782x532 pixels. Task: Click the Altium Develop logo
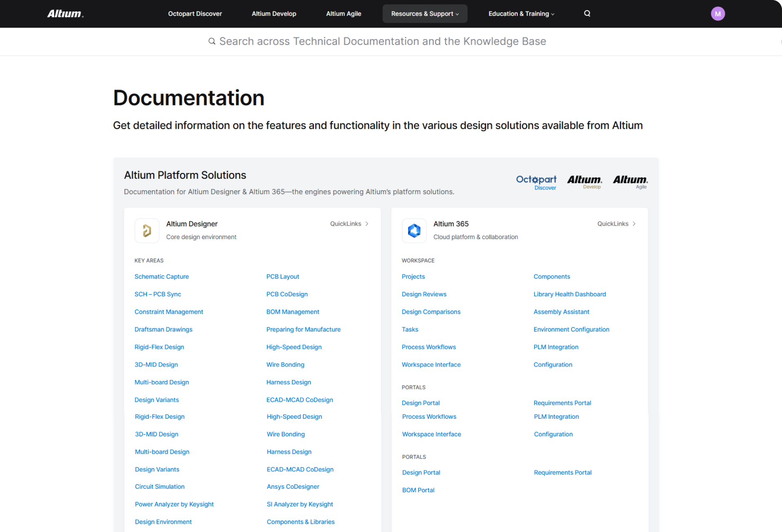coord(584,182)
